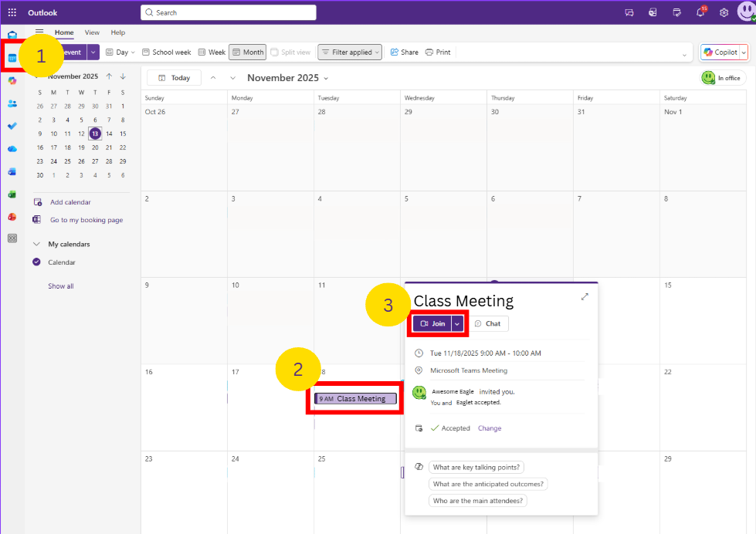This screenshot has width=756, height=534.
Task: Open the More apps icon below PowerPoint
Action: pyautogui.click(x=12, y=238)
